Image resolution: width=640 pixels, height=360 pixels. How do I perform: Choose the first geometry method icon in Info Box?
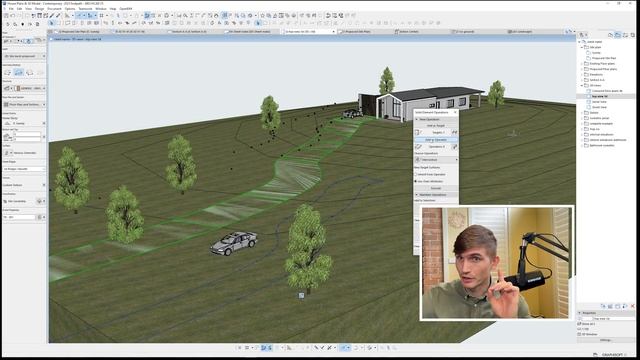coord(7,73)
